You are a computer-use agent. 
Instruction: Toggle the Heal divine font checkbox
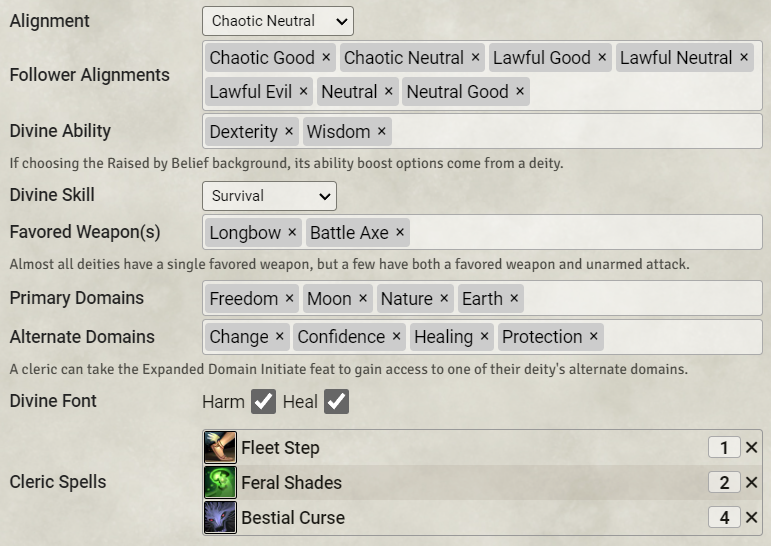pyautogui.click(x=337, y=402)
